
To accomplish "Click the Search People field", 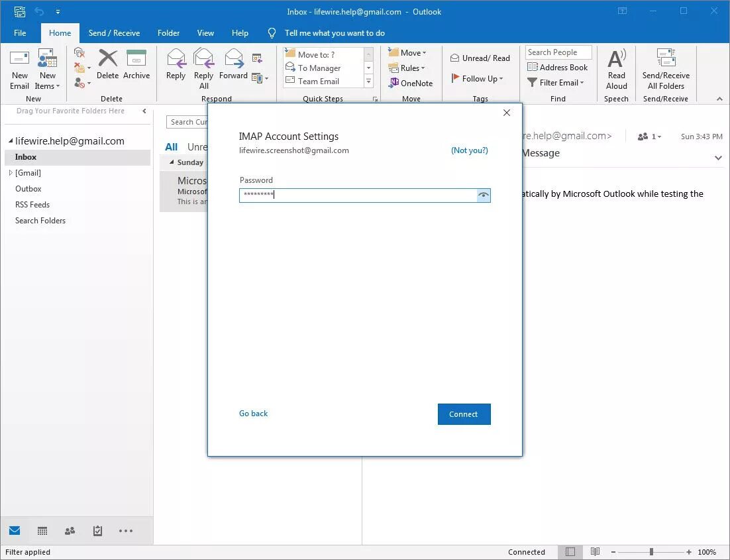I will (558, 52).
